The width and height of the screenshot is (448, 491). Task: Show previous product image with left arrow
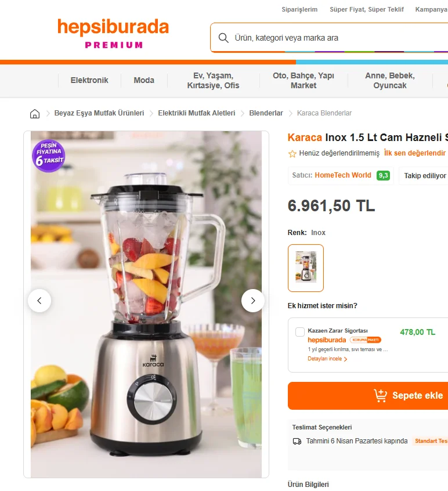tap(39, 301)
